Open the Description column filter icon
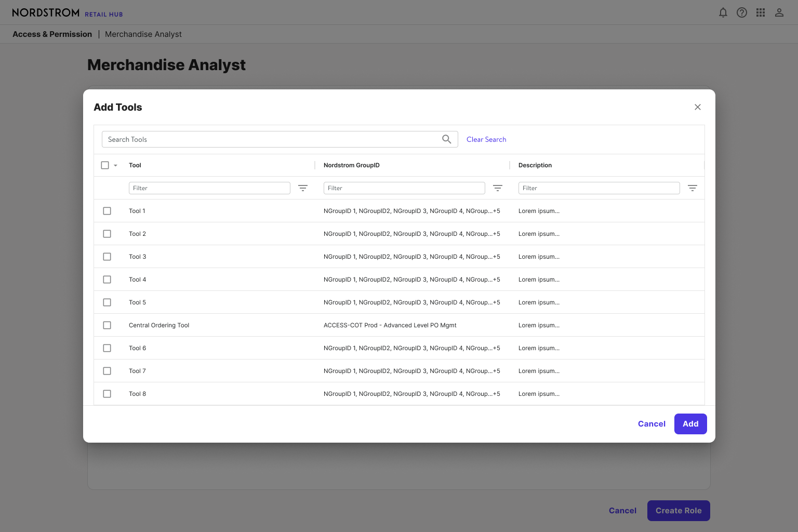The height and width of the screenshot is (532, 798). pyautogui.click(x=693, y=188)
